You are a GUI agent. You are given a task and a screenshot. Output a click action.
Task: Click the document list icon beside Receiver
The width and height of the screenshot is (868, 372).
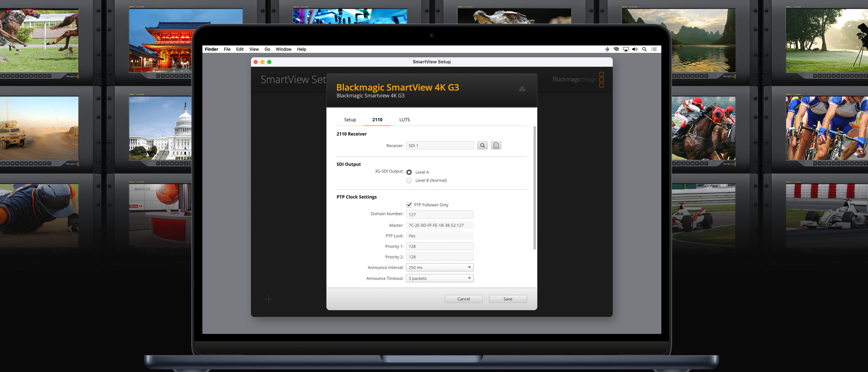point(496,146)
